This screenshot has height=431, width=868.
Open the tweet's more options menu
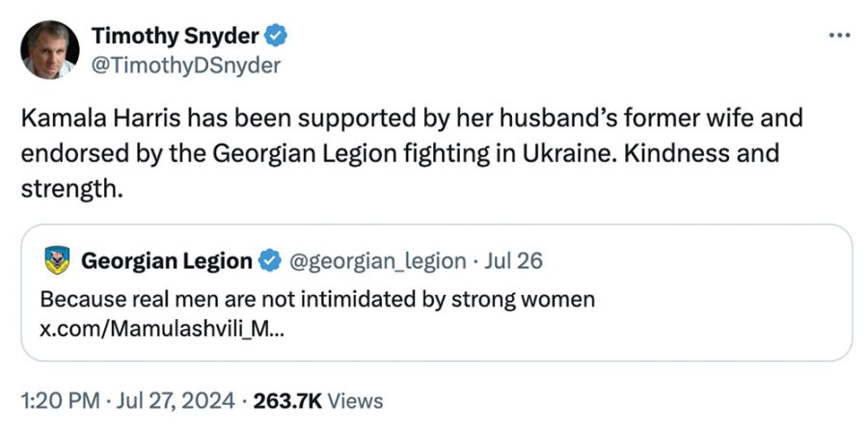click(839, 36)
